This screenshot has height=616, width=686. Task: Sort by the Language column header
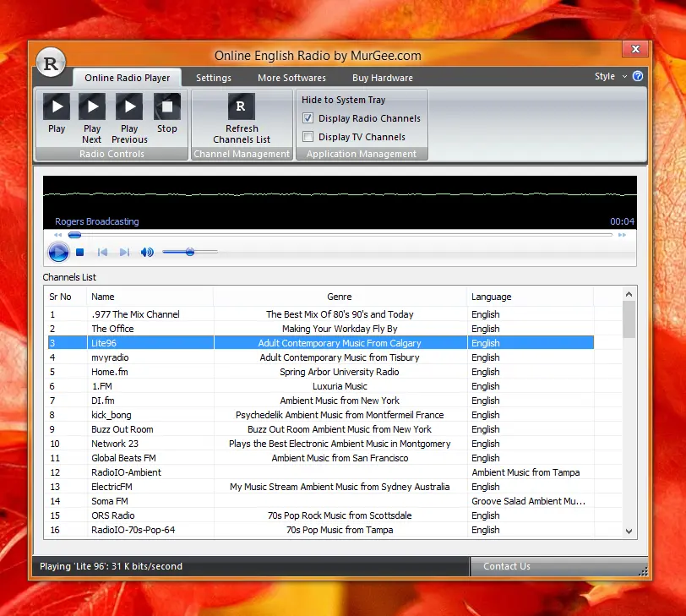pyautogui.click(x=531, y=297)
